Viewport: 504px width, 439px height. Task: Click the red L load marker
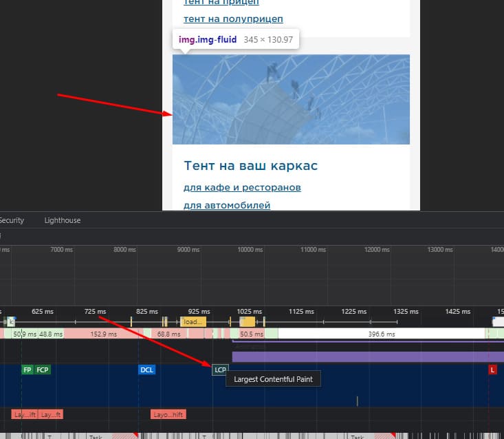tap(492, 370)
